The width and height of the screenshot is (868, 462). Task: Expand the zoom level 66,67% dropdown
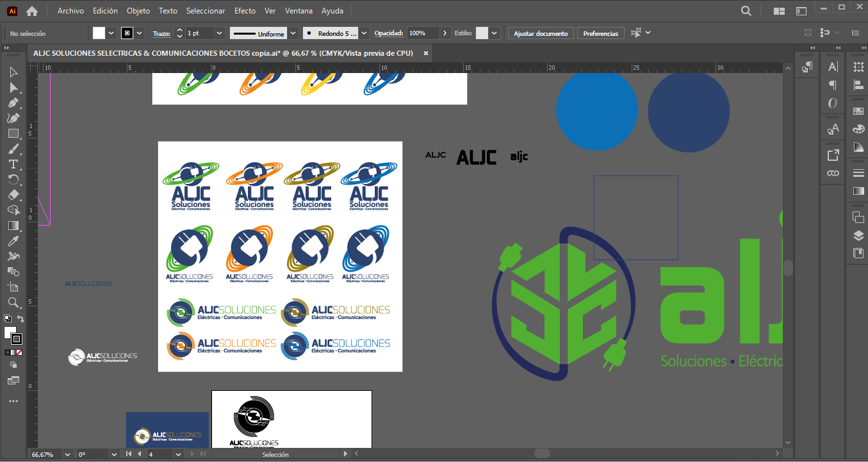click(x=66, y=454)
